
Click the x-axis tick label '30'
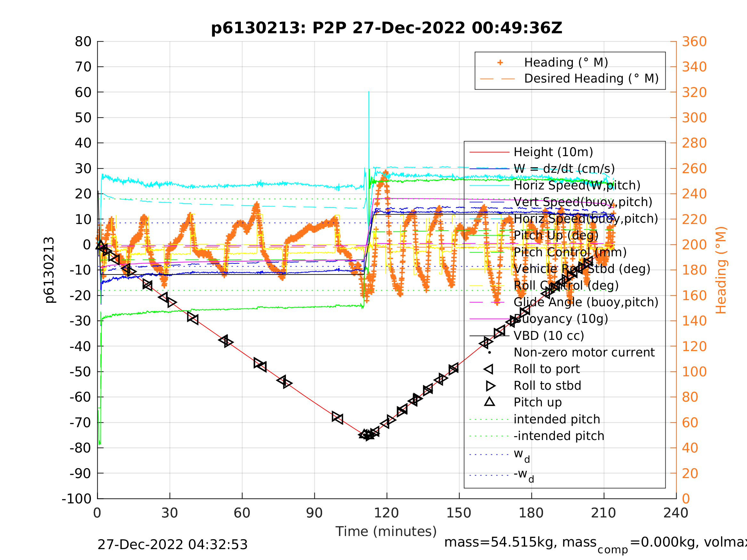(169, 513)
